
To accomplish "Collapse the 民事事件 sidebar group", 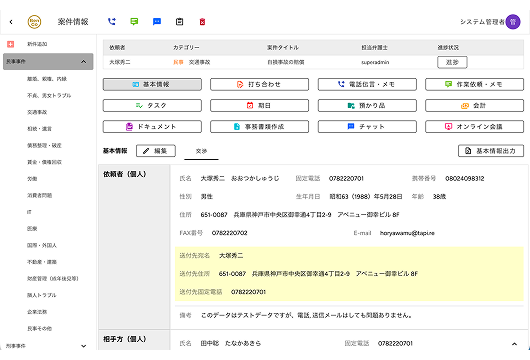I will (48, 62).
